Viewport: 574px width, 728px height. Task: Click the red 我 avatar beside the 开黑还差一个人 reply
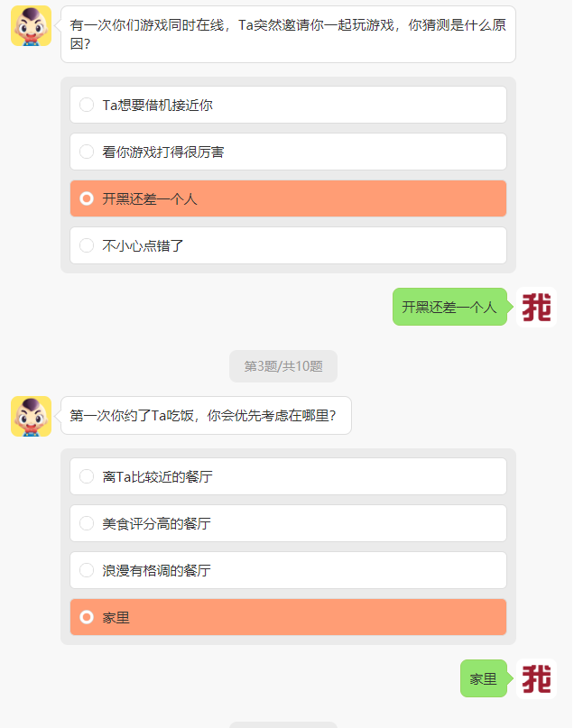[x=535, y=307]
